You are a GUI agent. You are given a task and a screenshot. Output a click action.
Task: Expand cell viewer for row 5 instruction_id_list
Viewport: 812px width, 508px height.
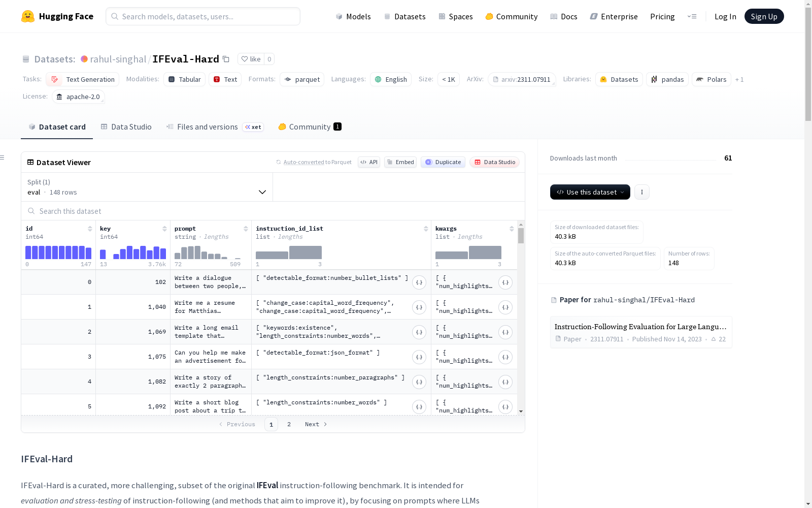(x=419, y=407)
